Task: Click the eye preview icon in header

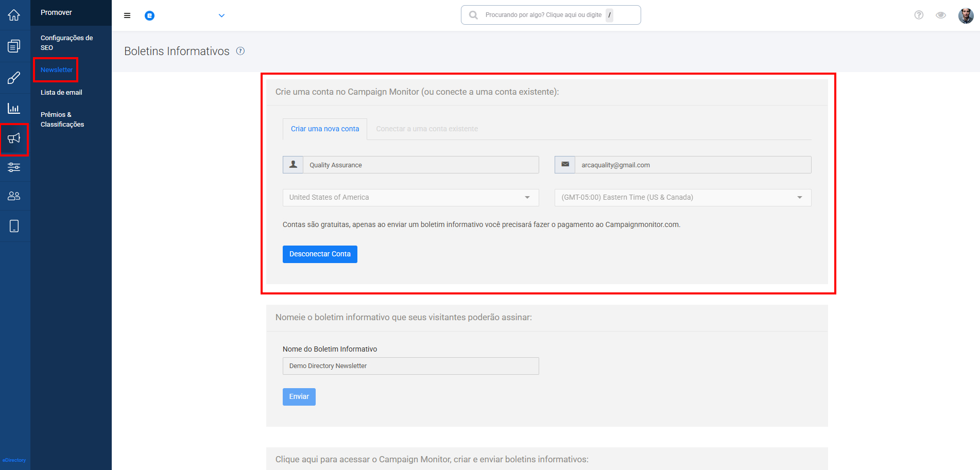Action: tap(941, 15)
